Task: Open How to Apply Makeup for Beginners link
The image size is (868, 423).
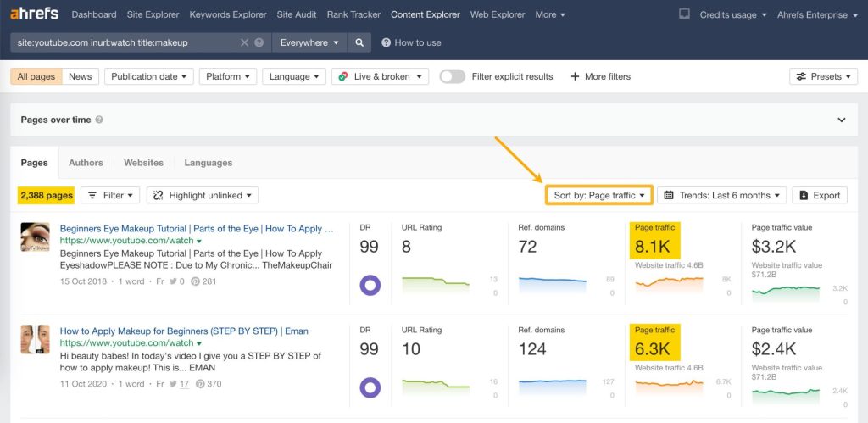Action: (184, 331)
